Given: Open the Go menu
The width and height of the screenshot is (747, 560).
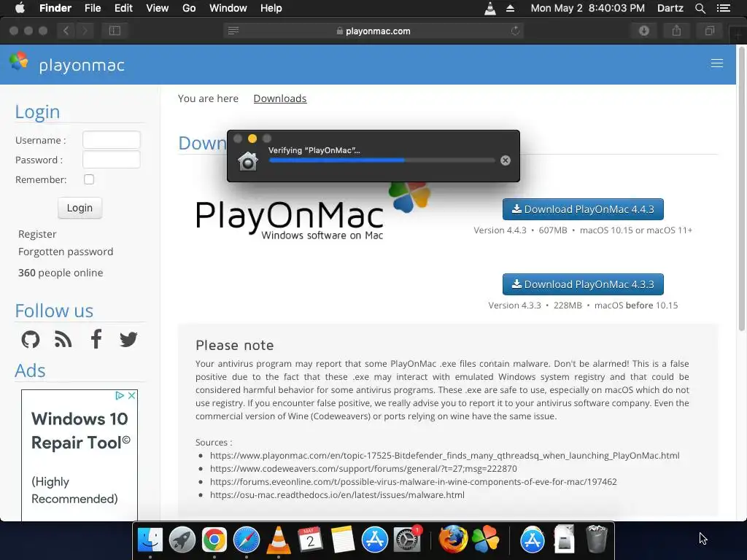Looking at the screenshot, I should [189, 8].
